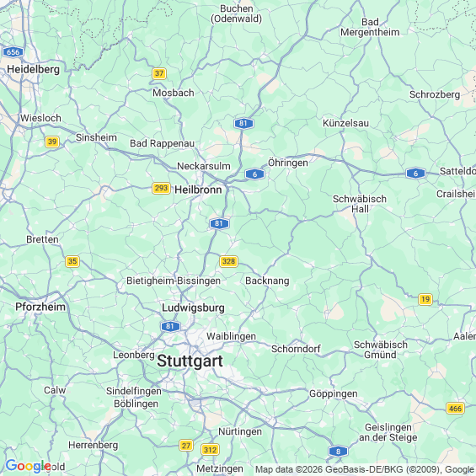
Task: Click the yellow 37 road shield
Action: [159, 73]
